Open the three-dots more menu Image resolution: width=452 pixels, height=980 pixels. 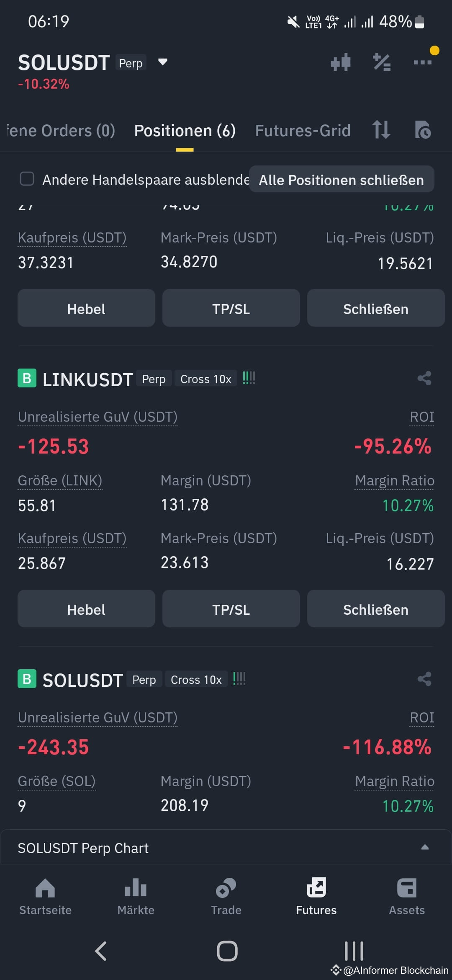coord(422,62)
